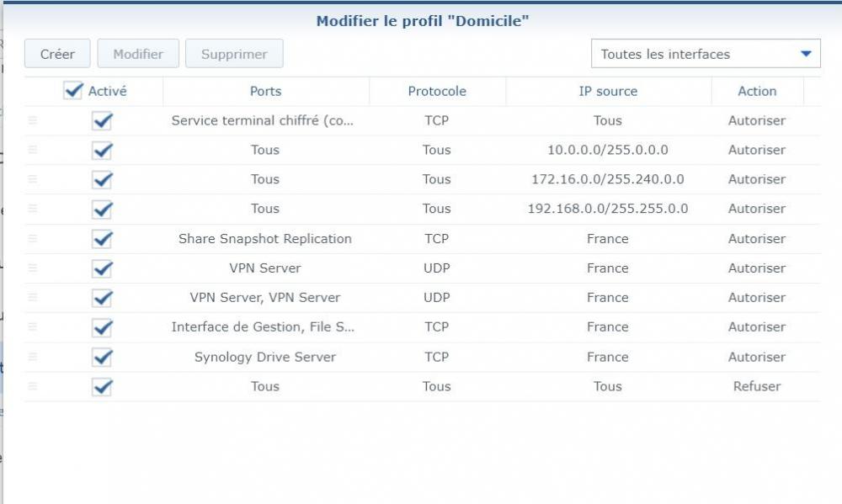Select the VPN Server, VPN Server row

pyautogui.click(x=265, y=297)
